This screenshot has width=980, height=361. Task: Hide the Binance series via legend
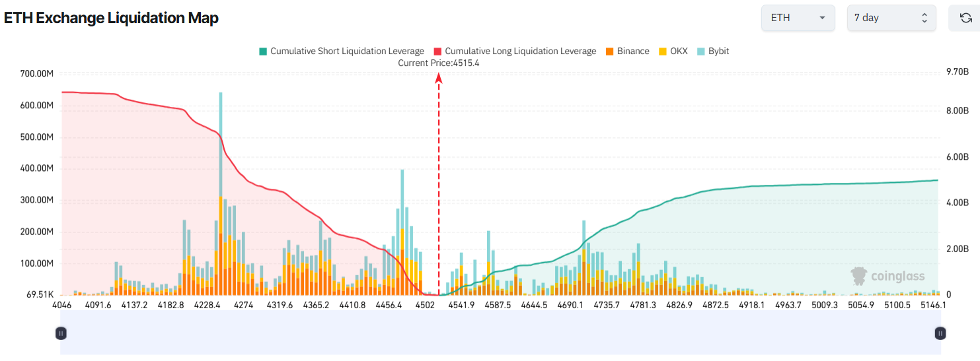(627, 51)
